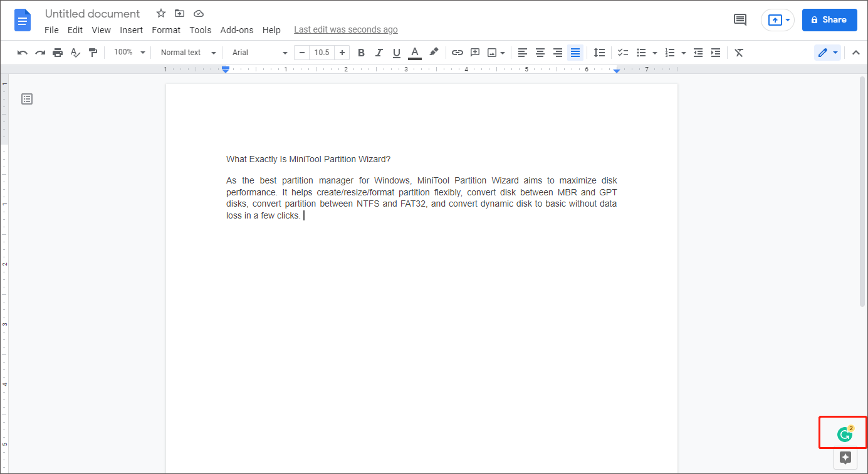This screenshot has width=868, height=474.
Task: Open 'Last edit was seconds ago' link
Action: coord(346,30)
